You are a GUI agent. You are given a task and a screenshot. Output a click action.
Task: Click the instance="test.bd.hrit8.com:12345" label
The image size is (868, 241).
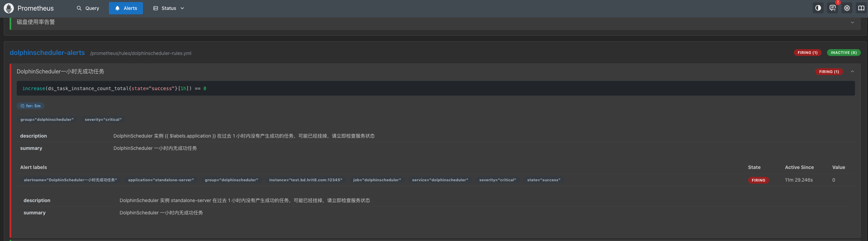pyautogui.click(x=305, y=180)
